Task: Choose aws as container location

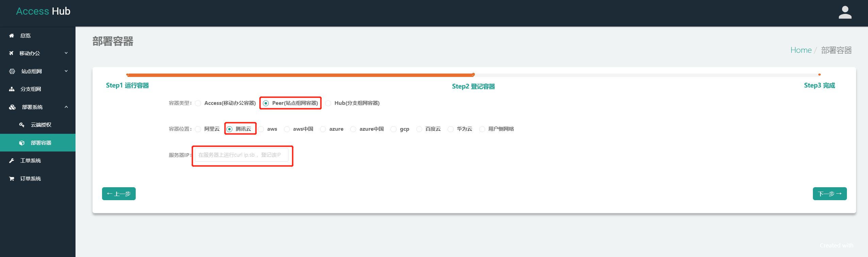Action: (x=261, y=129)
